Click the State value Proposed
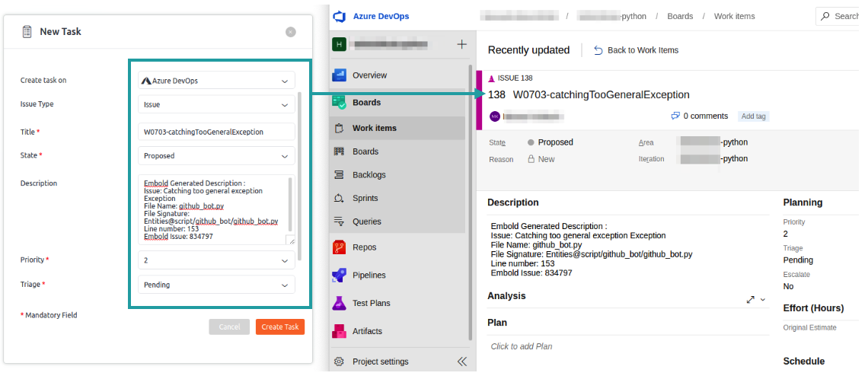This screenshot has width=868, height=376. coord(555,142)
